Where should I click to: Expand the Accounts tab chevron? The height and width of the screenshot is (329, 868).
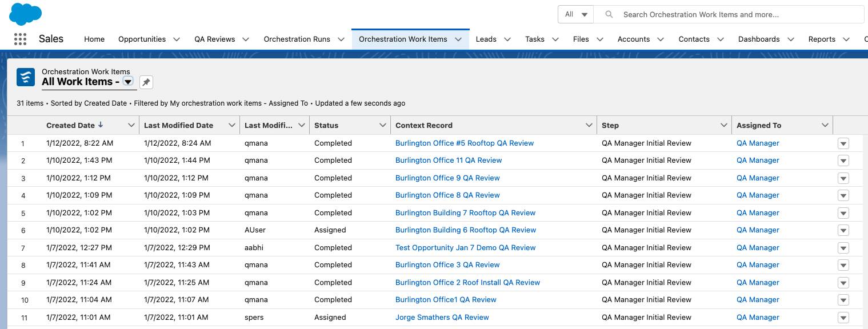click(661, 39)
